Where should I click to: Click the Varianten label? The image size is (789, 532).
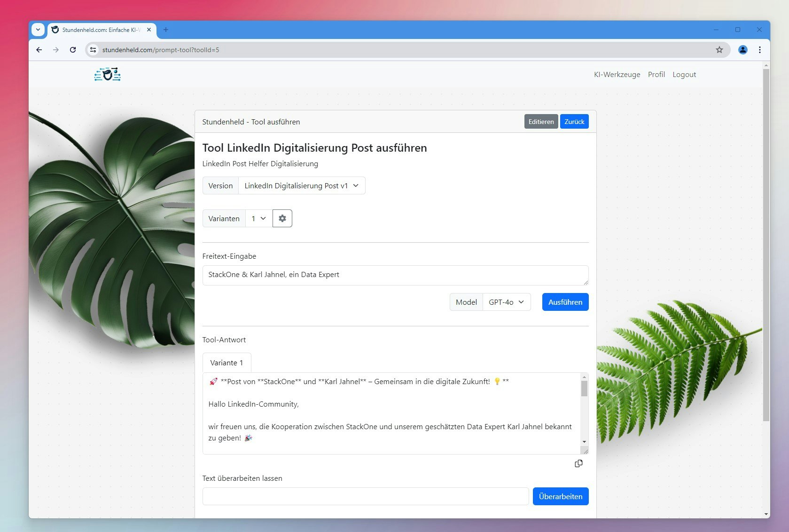[x=224, y=218]
